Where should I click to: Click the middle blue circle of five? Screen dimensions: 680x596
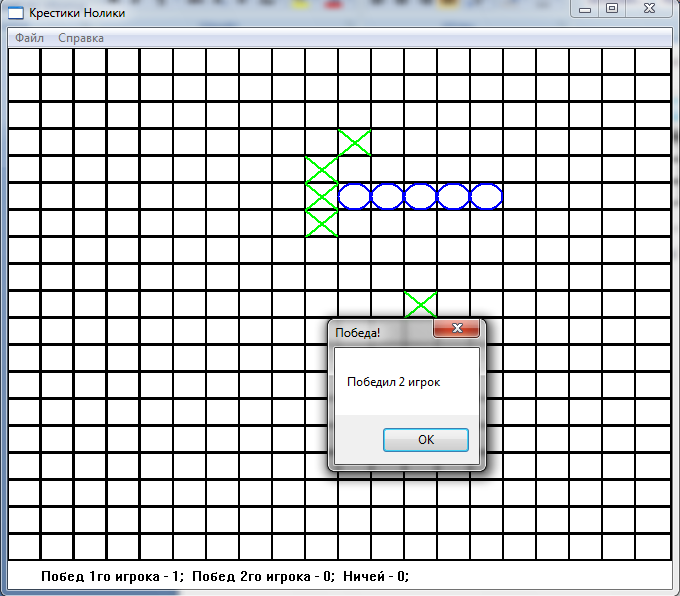[421, 196]
